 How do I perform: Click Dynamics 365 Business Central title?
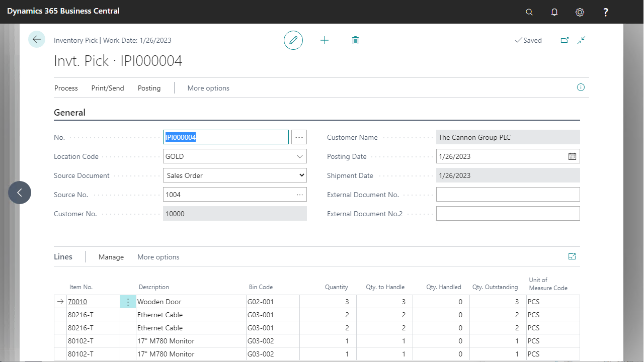click(63, 11)
